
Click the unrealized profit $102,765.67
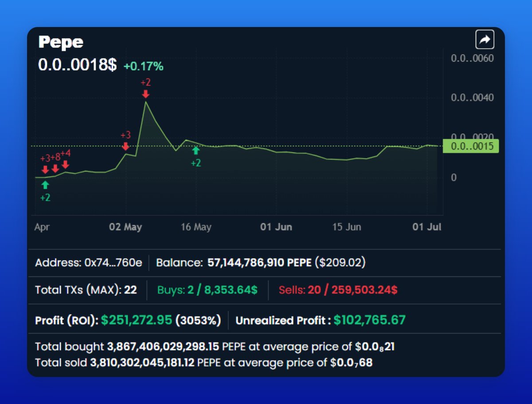[x=370, y=320]
